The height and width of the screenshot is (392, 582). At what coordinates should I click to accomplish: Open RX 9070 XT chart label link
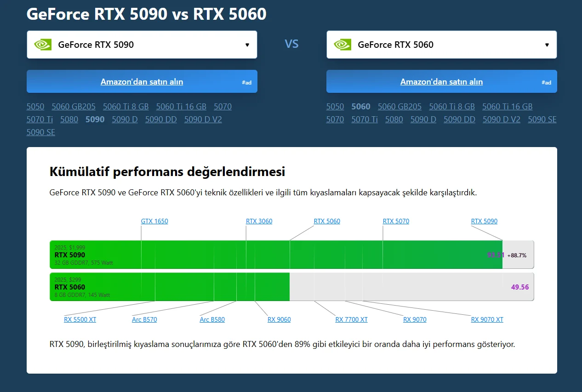pos(487,320)
